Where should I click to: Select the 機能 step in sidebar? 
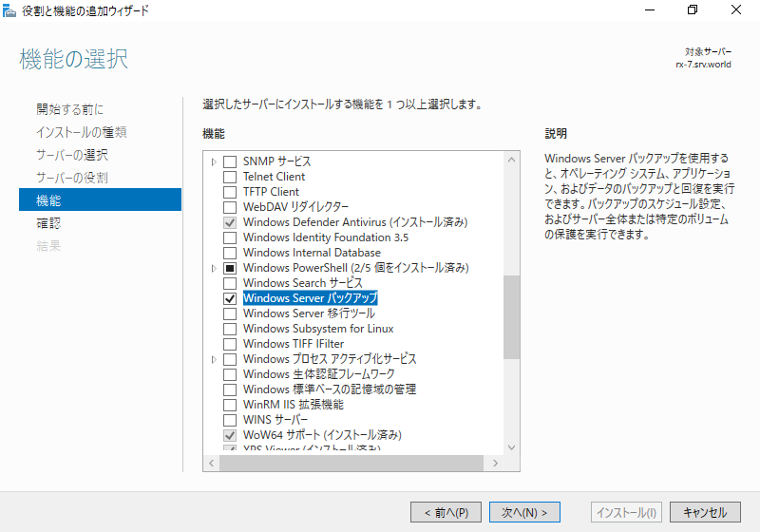[100, 199]
